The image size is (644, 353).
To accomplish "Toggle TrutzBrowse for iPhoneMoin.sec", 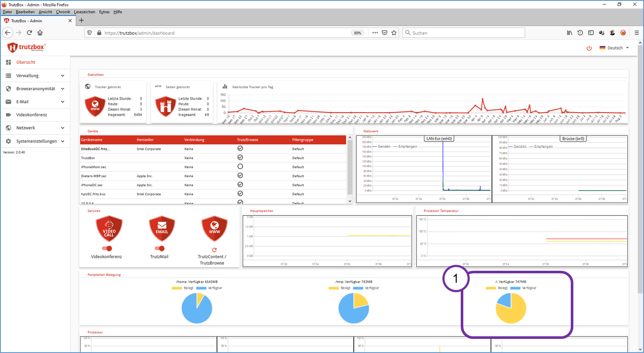I will point(240,166).
